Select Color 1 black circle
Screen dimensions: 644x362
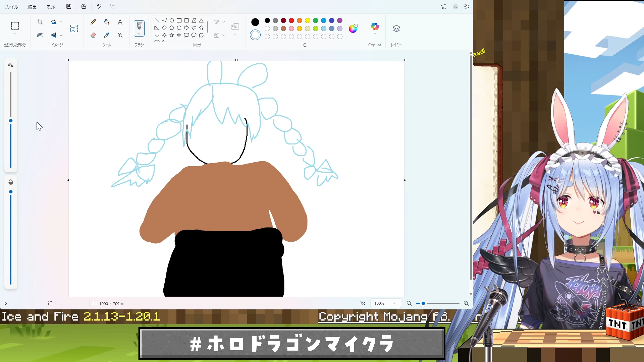click(255, 22)
